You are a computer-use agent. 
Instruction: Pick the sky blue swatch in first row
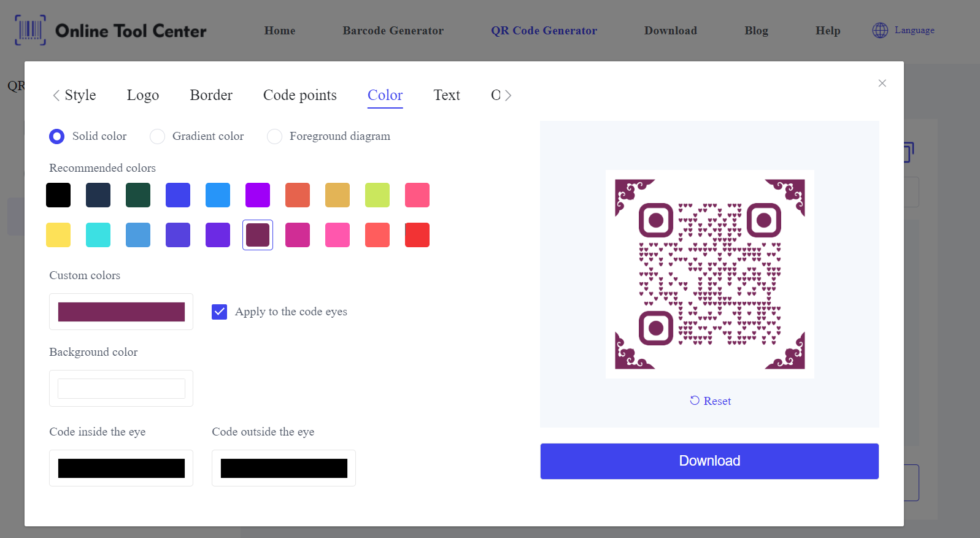click(218, 195)
